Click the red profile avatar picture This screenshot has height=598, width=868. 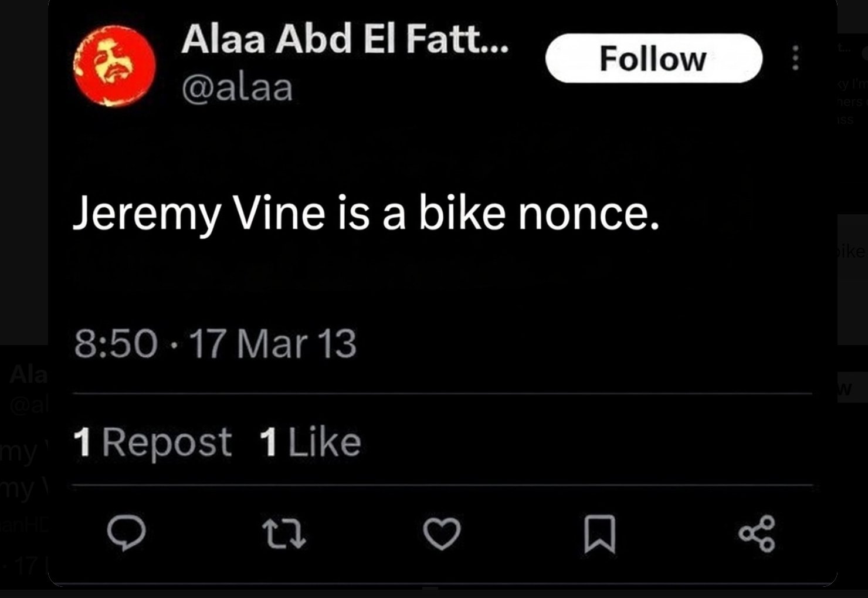pyautogui.click(x=114, y=65)
